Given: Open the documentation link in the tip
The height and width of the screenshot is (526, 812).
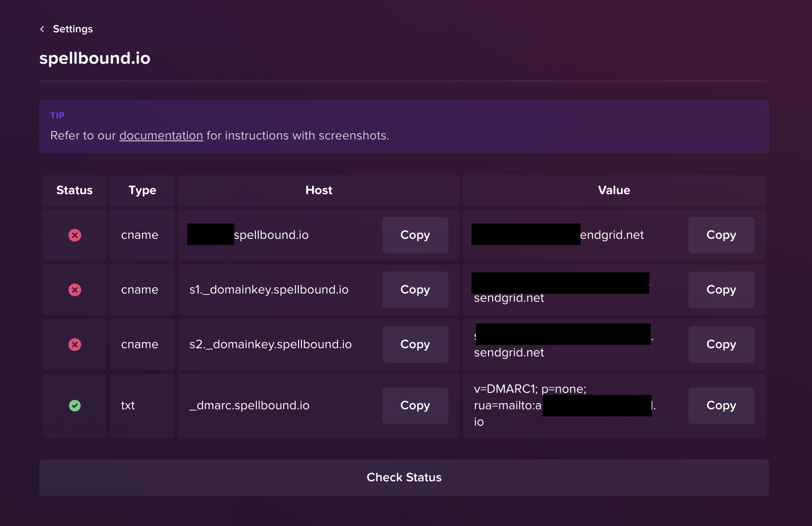Looking at the screenshot, I should pos(161,136).
